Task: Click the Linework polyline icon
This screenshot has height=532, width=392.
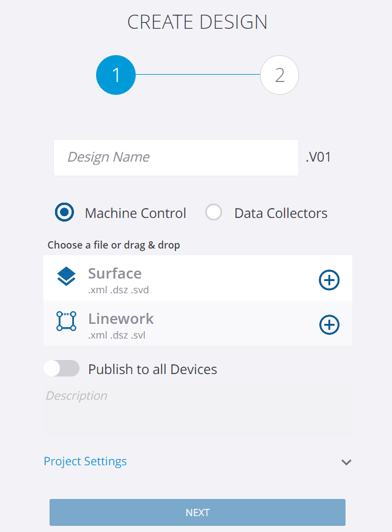Action: point(66,321)
